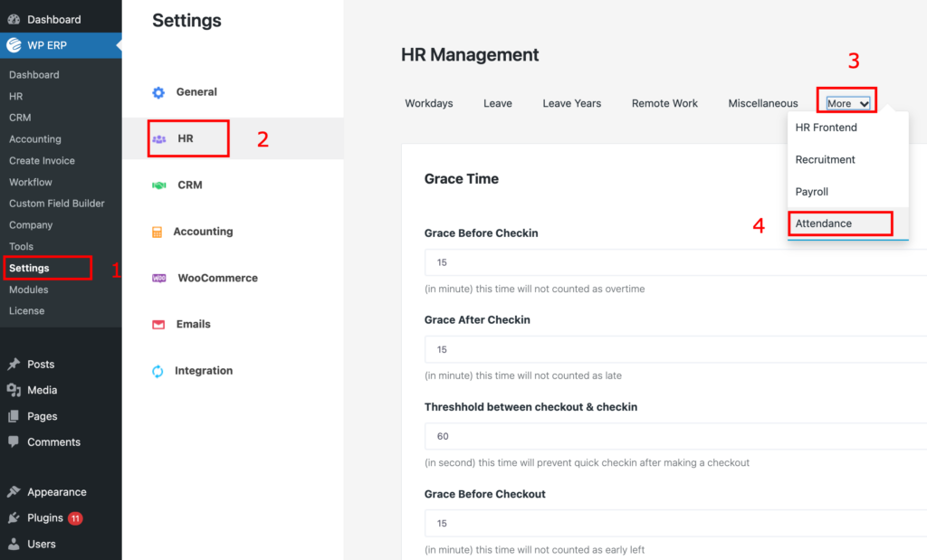This screenshot has width=927, height=560.
Task: Click the Posts pushpin icon
Action: coord(14,365)
